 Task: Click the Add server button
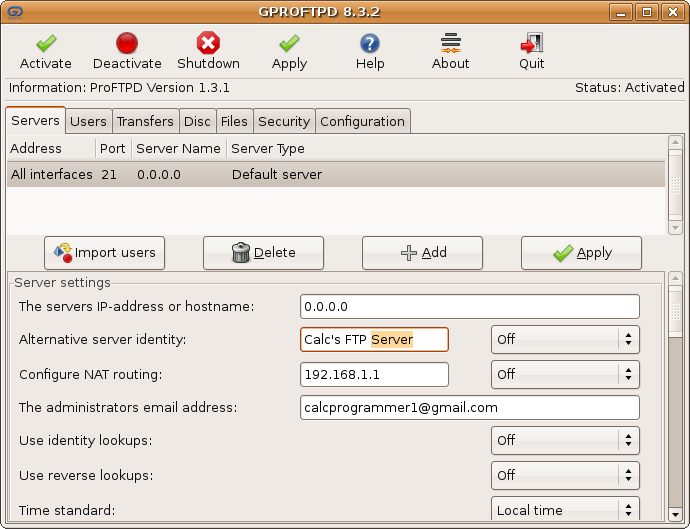point(422,253)
